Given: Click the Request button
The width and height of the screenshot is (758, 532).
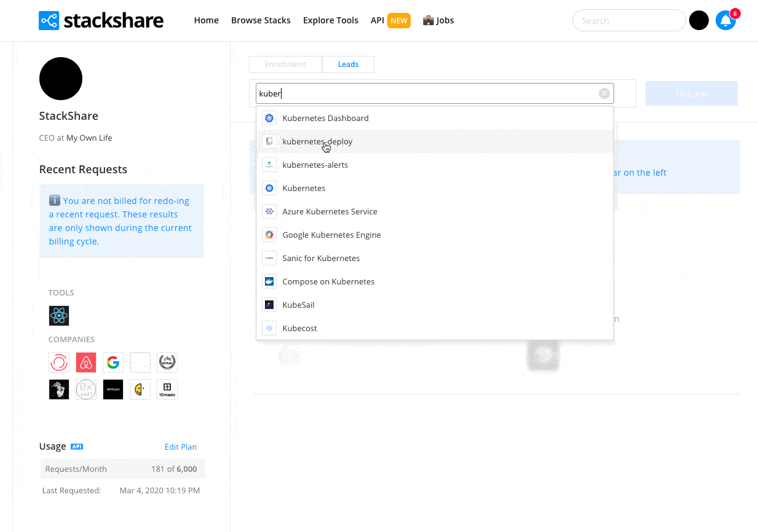Looking at the screenshot, I should click(x=692, y=93).
